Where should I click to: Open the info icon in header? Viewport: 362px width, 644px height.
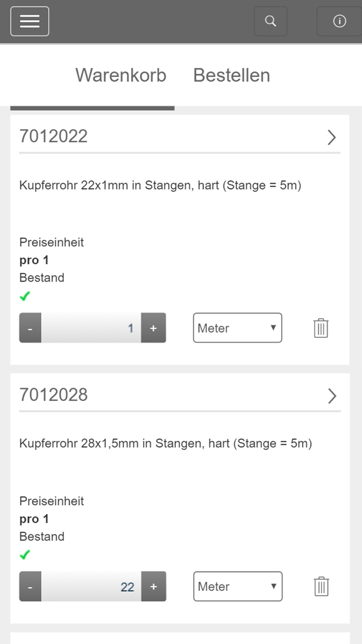pos(340,21)
